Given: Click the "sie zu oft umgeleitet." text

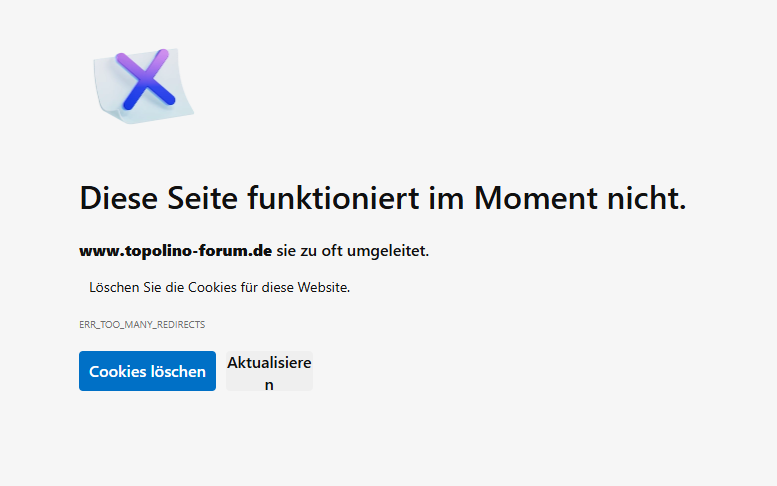Looking at the screenshot, I should coord(353,250).
